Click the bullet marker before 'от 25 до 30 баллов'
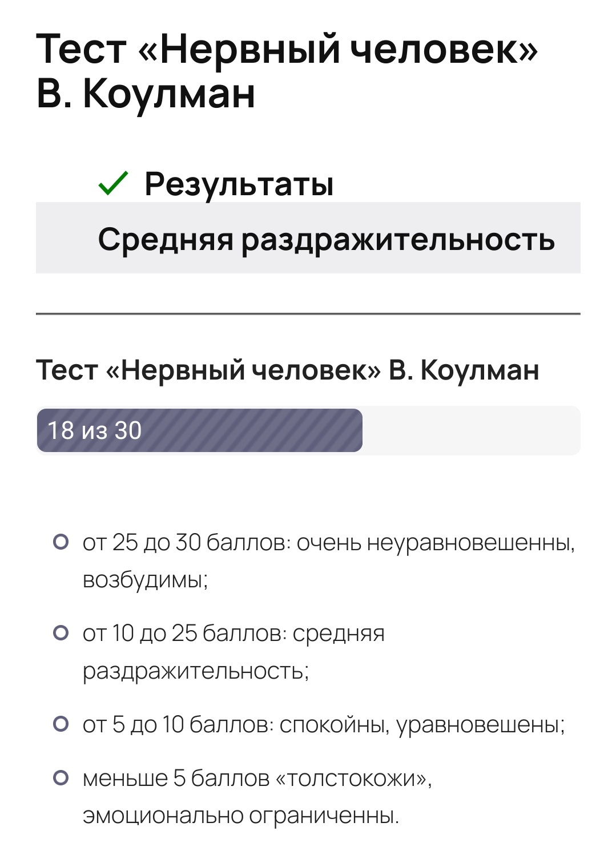Viewport: 616px width, 863px height. [x=61, y=542]
